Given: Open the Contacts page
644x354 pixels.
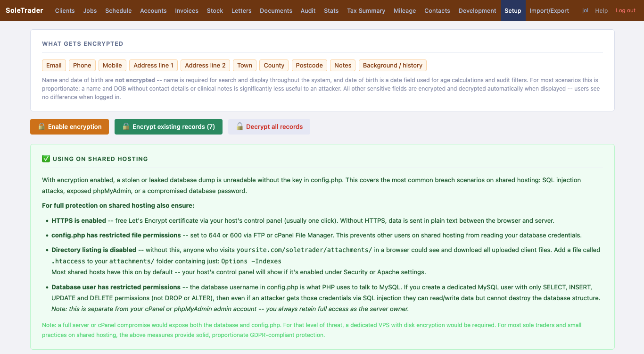Looking at the screenshot, I should (x=437, y=10).
